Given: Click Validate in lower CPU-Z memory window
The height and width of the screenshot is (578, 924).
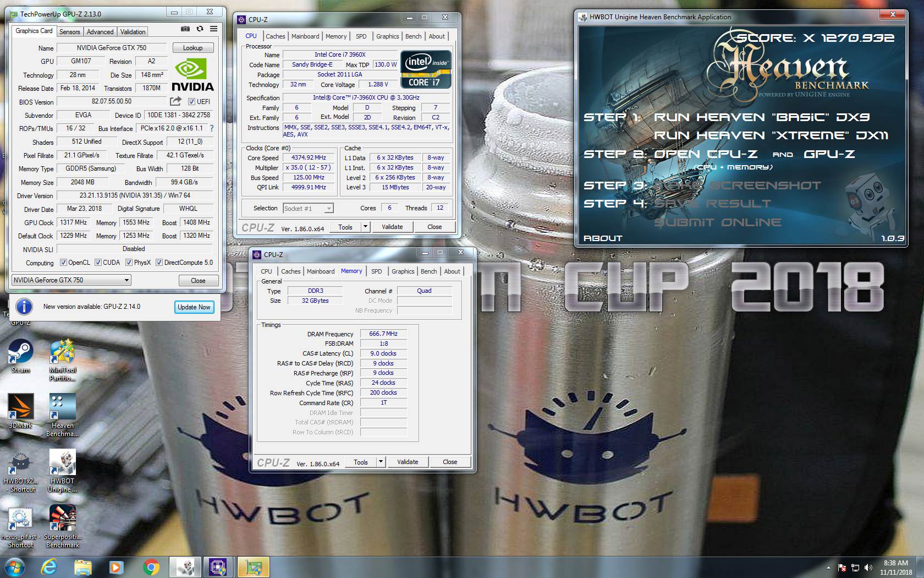Looking at the screenshot, I should pyautogui.click(x=408, y=462).
